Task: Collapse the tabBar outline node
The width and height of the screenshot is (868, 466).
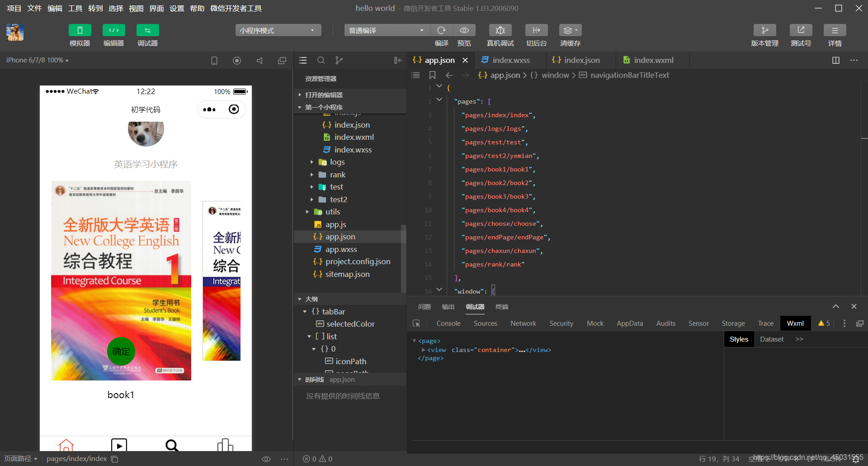Action: tap(305, 312)
